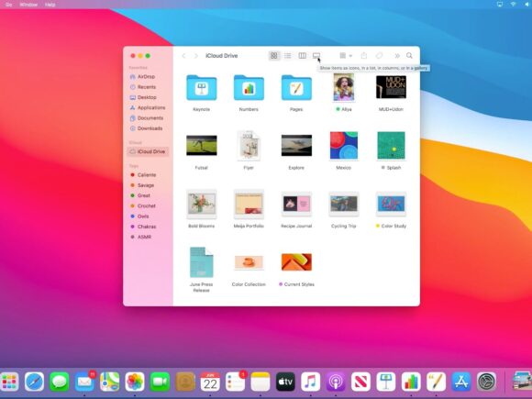Select the Explore video file
This screenshot has width=532, height=399.
coord(296,146)
